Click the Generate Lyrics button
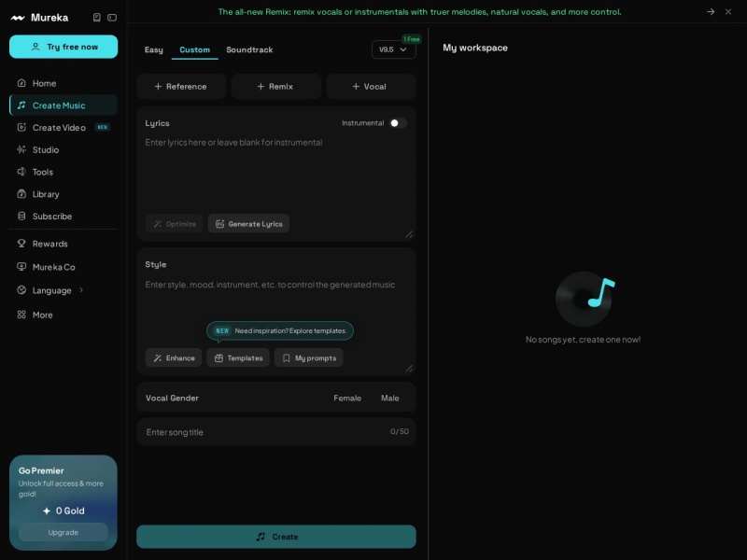747x560 pixels. click(x=248, y=224)
